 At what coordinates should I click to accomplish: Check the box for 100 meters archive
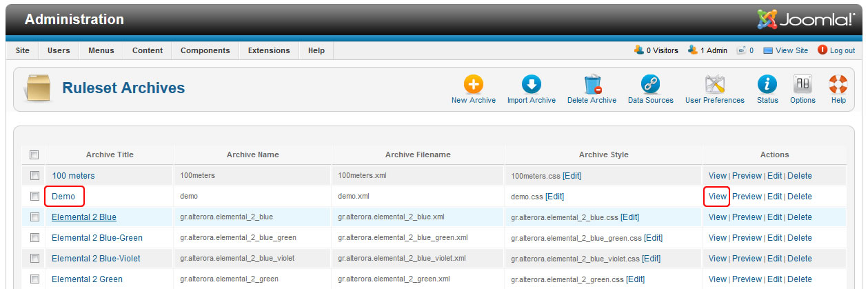point(34,176)
